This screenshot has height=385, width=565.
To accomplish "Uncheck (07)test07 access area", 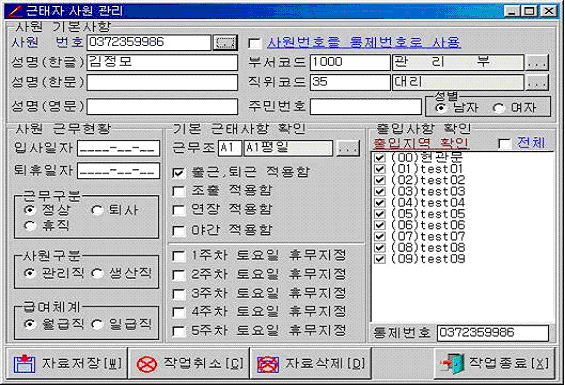I will 380,236.
